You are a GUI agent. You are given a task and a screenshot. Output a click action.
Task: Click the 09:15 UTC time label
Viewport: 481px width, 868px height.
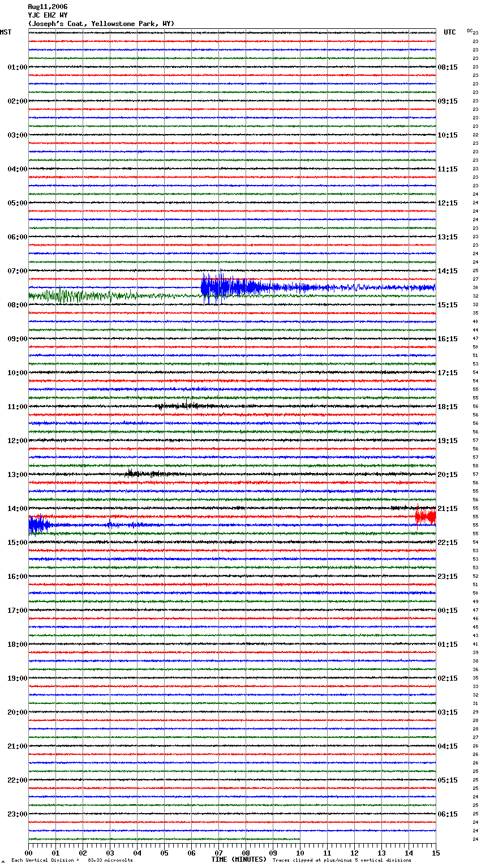pyautogui.click(x=448, y=101)
